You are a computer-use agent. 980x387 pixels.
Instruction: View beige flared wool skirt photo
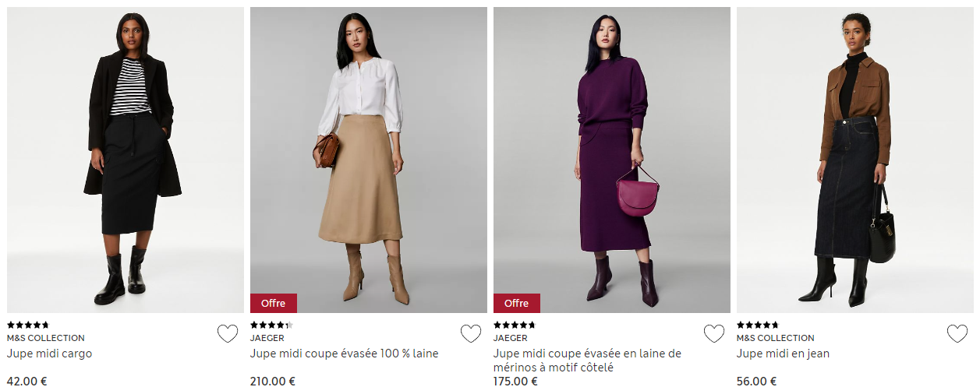[x=369, y=160]
